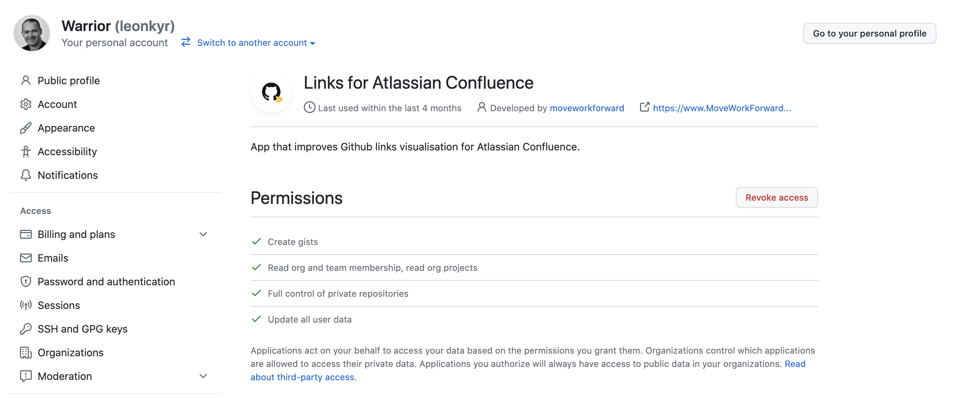Click the Warrior profile avatar photo
Screen dimensions: 980x405
click(32, 34)
